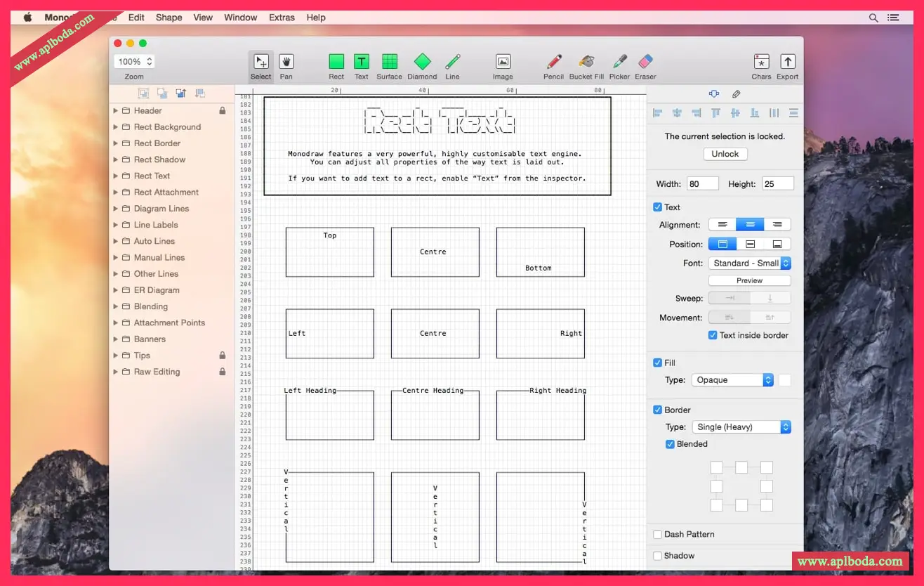Image resolution: width=924 pixels, height=586 pixels.
Task: Open the Chars palette
Action: point(761,62)
